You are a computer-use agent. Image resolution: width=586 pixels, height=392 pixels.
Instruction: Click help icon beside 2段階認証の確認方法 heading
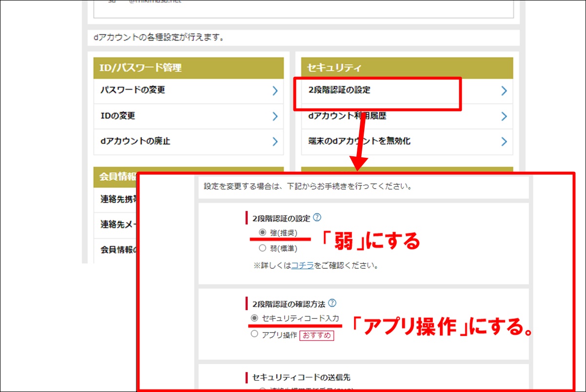click(x=332, y=303)
